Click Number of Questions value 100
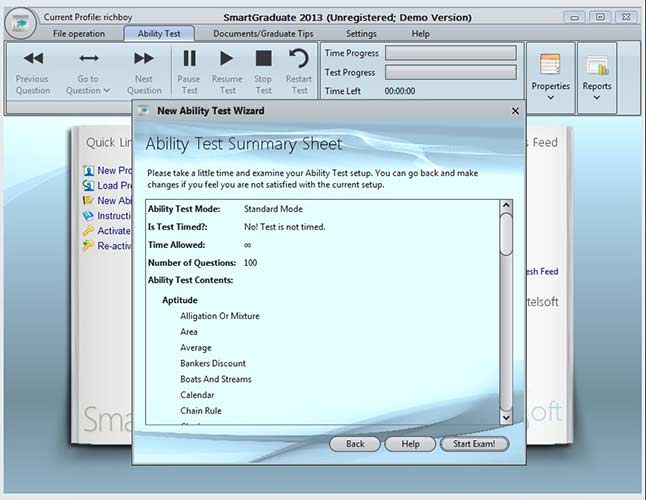The image size is (646, 500). 250,262
